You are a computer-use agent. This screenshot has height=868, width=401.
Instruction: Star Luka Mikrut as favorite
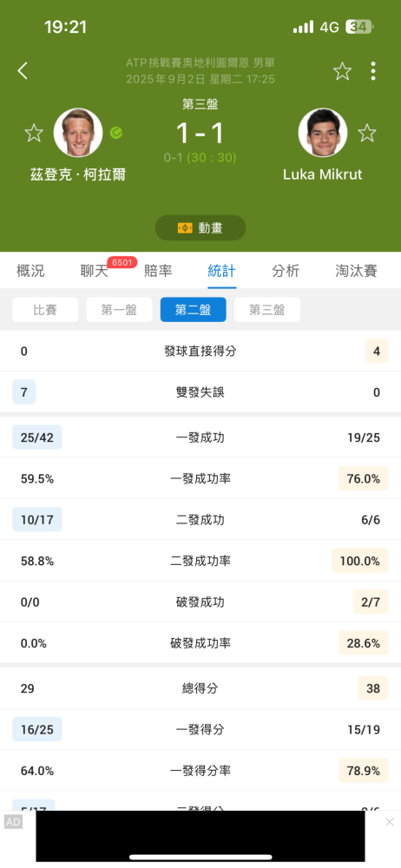tap(366, 133)
